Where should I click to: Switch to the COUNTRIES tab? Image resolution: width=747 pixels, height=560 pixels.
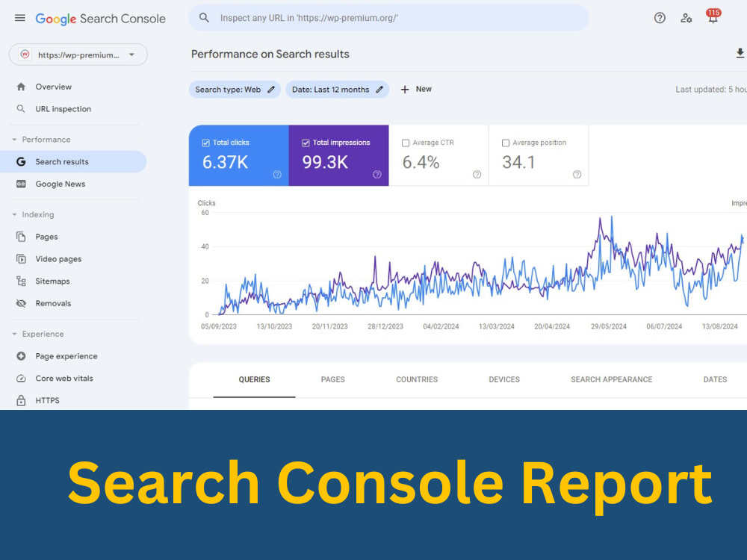coord(417,379)
